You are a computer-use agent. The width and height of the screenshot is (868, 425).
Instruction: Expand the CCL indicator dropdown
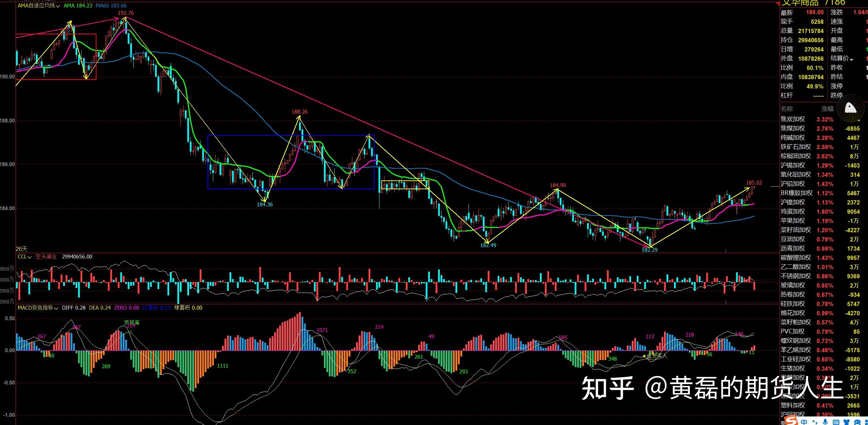click(29, 257)
